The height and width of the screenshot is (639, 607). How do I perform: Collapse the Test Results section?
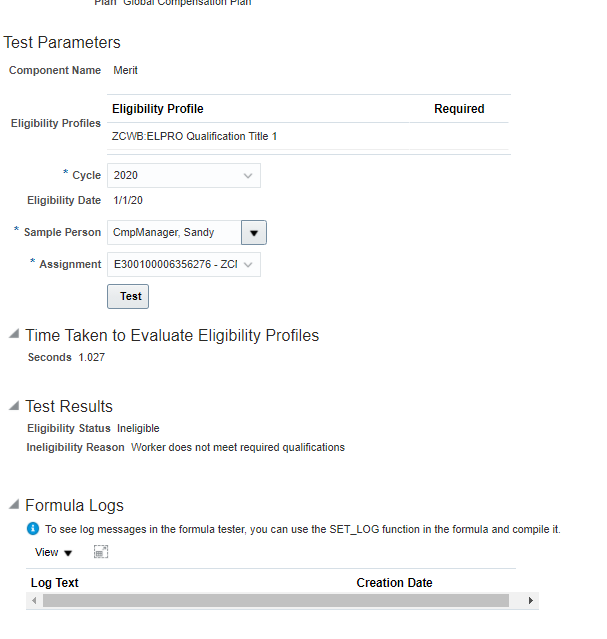click(13, 406)
